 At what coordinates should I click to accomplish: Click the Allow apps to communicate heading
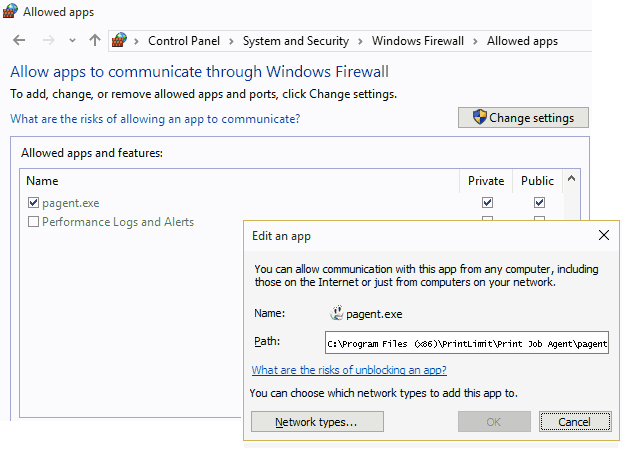point(199,72)
